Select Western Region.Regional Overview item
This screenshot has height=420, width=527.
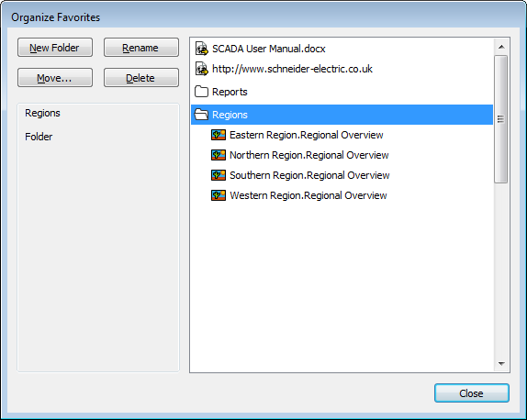(308, 195)
